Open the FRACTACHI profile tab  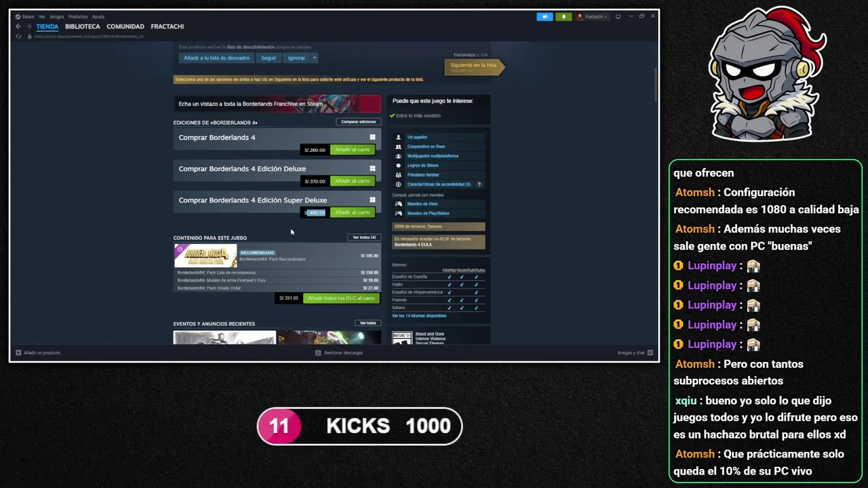(167, 26)
